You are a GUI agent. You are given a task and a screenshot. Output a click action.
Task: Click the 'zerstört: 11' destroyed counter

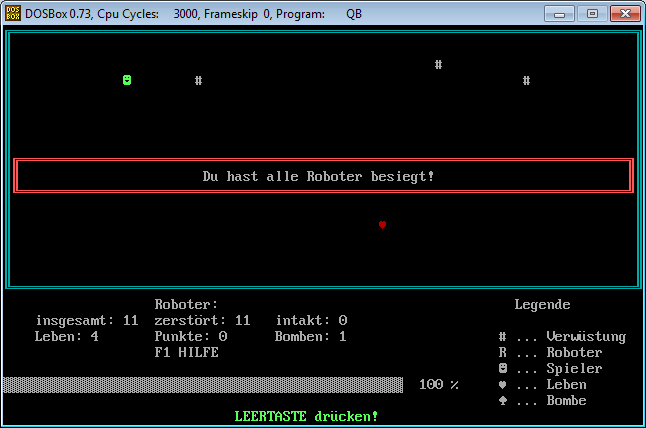pyautogui.click(x=202, y=320)
